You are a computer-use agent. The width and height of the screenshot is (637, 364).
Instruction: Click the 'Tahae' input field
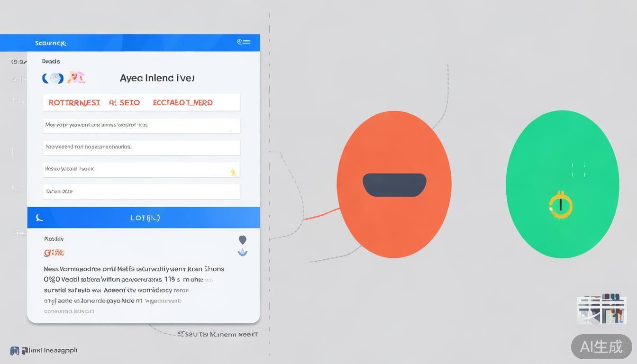141,191
